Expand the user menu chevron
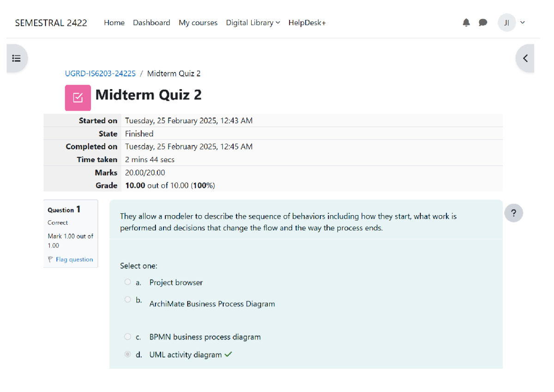The height and width of the screenshot is (392, 554). (523, 23)
